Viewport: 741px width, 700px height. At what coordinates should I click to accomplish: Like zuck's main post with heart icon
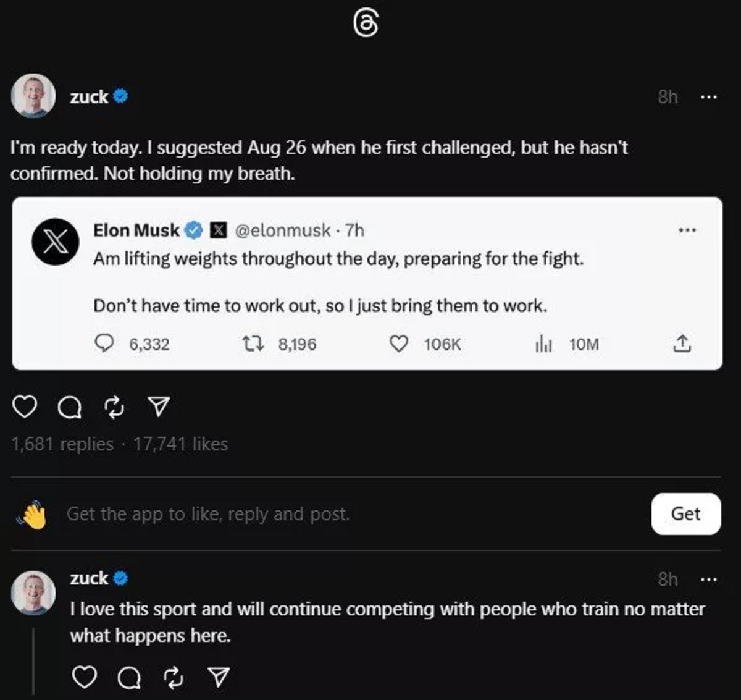click(25, 407)
